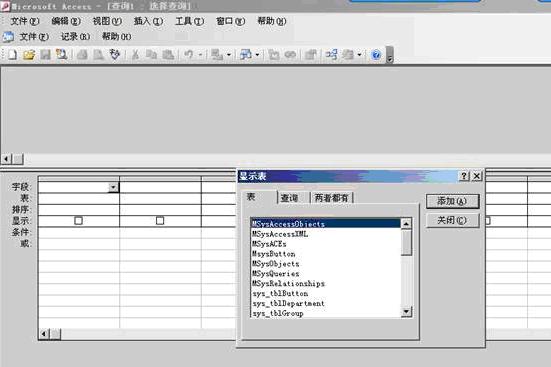Click the New document toolbar icon

click(x=12, y=54)
